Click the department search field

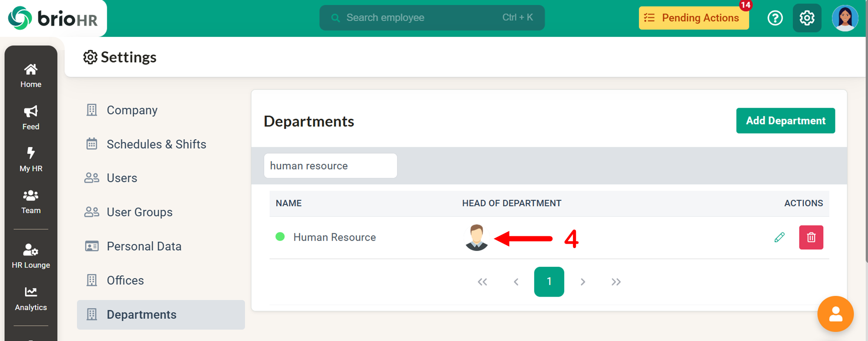pyautogui.click(x=330, y=166)
